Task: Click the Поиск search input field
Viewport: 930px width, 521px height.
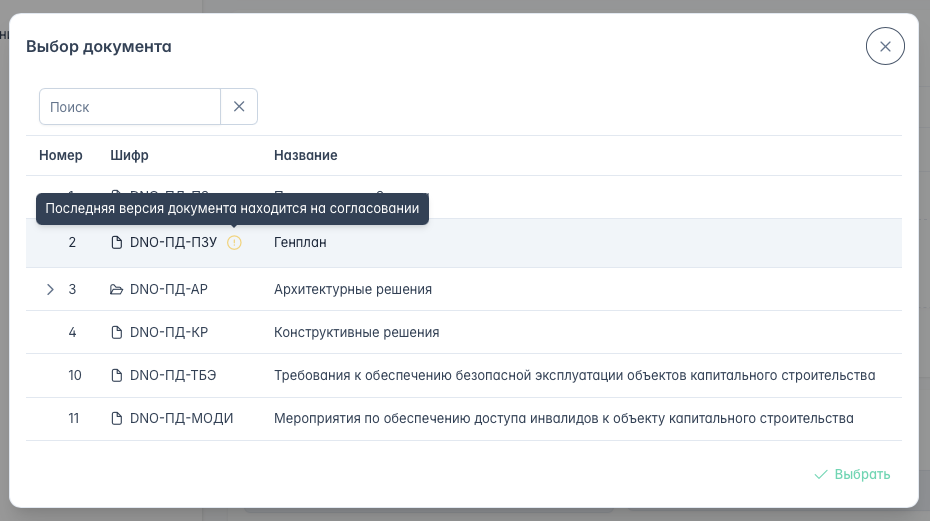Action: point(130,107)
